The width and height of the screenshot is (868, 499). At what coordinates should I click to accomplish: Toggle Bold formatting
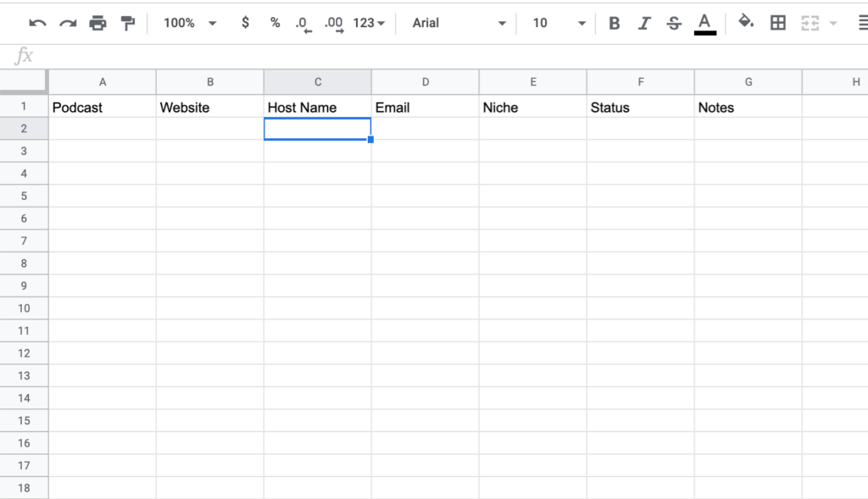point(614,23)
